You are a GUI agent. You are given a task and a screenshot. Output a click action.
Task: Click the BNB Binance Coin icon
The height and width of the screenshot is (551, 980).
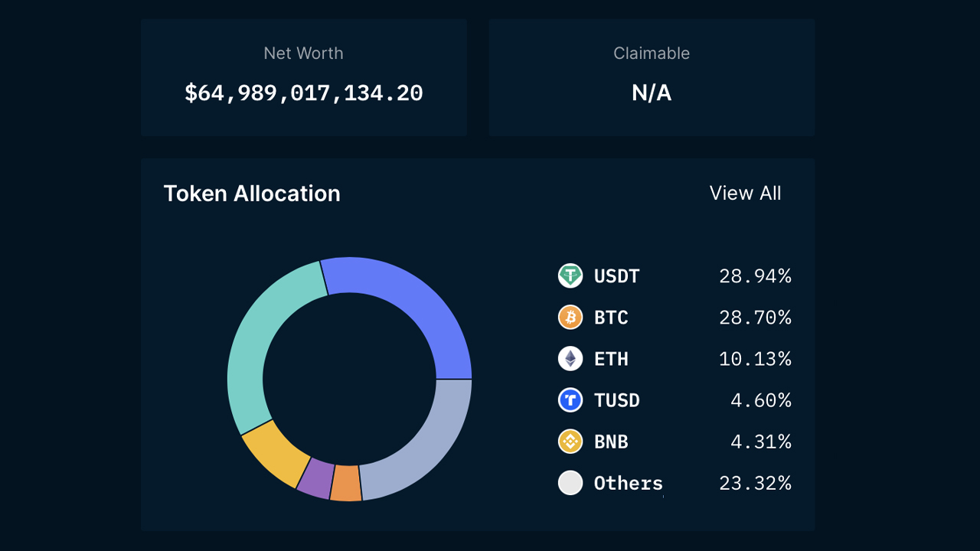570,442
